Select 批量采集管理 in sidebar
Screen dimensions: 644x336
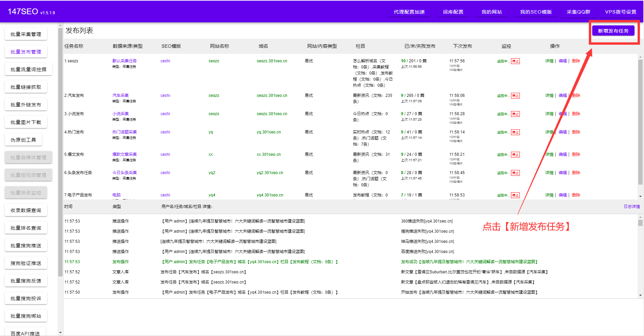click(x=26, y=34)
